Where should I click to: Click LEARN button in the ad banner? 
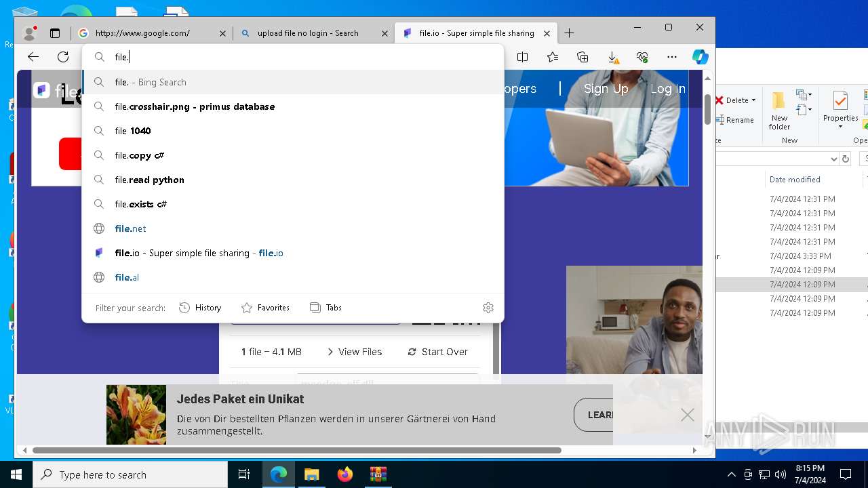pyautogui.click(x=593, y=415)
